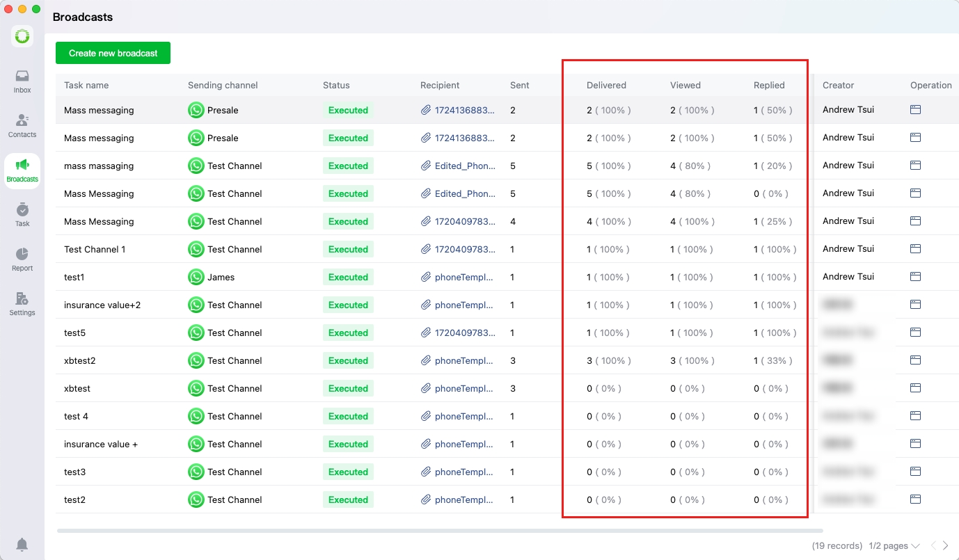Open operation icon for xbtest2 row

coord(915,360)
